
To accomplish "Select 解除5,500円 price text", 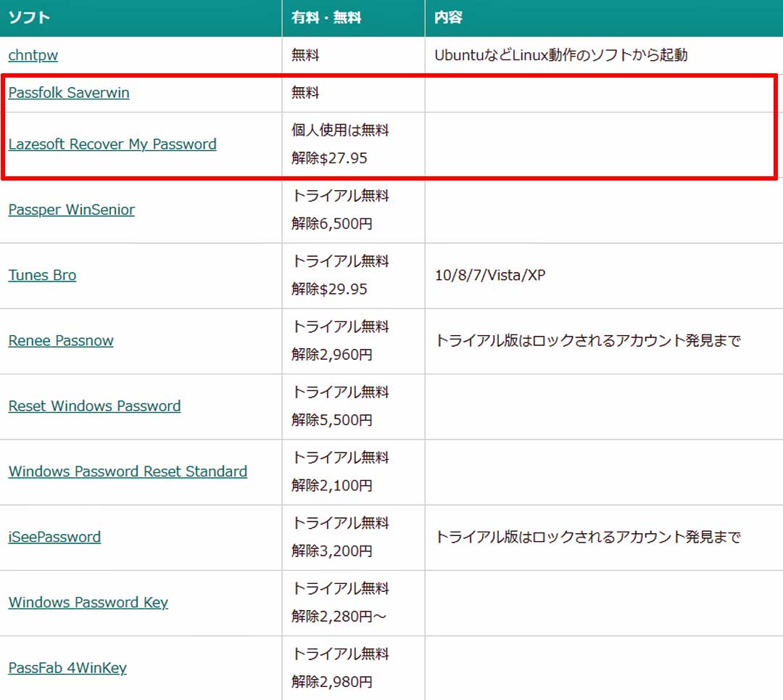I will [332, 420].
